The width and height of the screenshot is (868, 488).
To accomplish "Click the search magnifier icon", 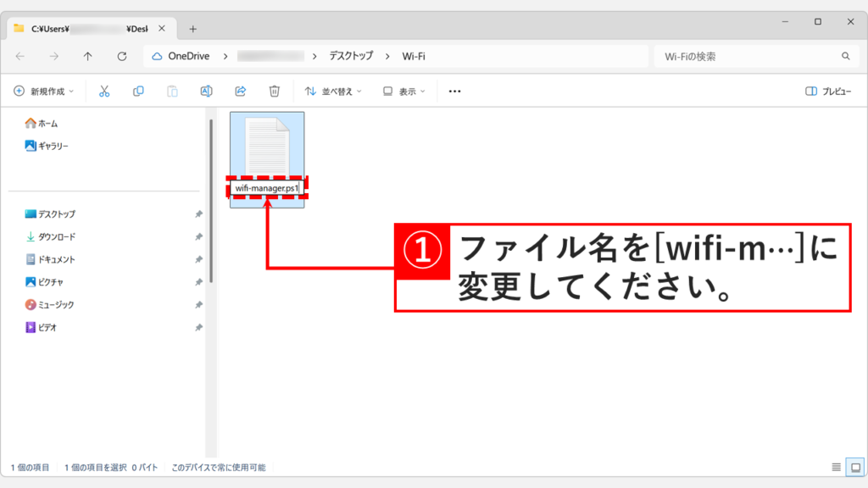I will point(847,56).
